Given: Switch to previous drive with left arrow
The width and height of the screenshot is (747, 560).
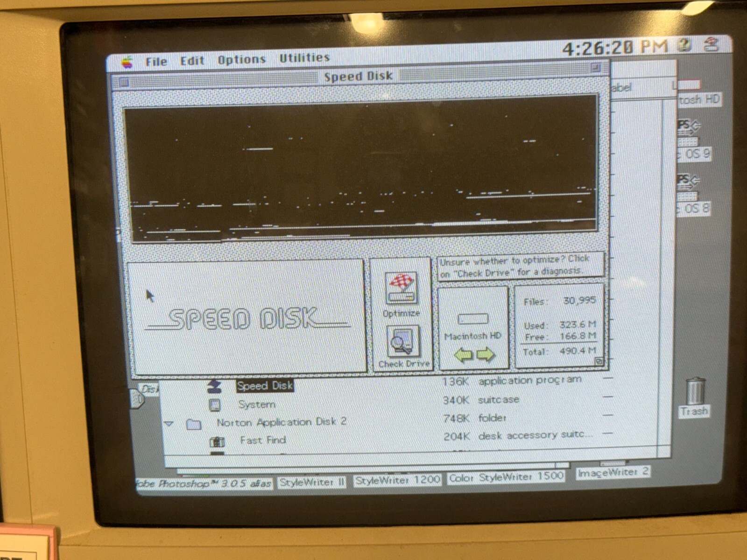Looking at the screenshot, I should pos(463,356).
